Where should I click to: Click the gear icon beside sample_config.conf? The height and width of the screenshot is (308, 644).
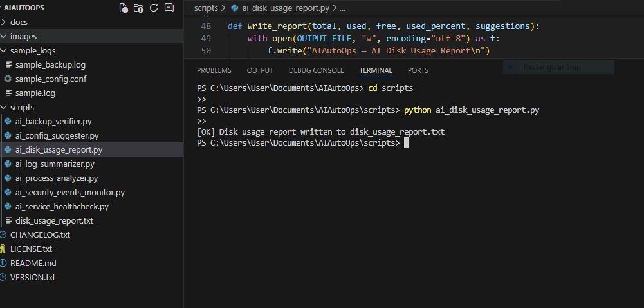coord(8,79)
